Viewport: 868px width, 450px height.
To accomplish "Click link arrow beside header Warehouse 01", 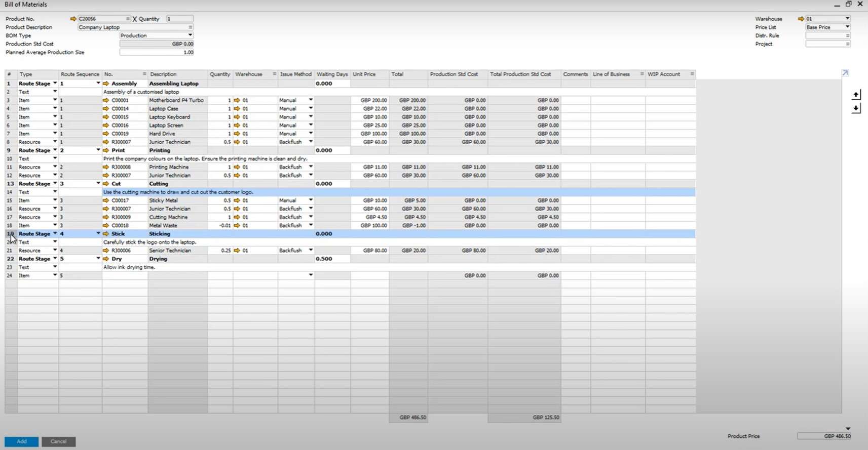I will [801, 19].
